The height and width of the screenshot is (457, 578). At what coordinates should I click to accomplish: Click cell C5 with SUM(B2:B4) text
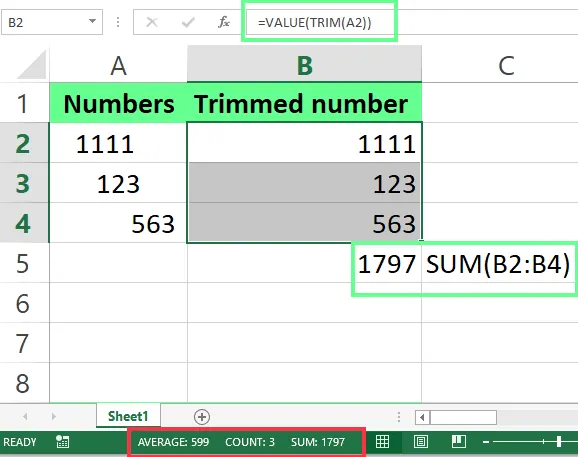point(500,263)
